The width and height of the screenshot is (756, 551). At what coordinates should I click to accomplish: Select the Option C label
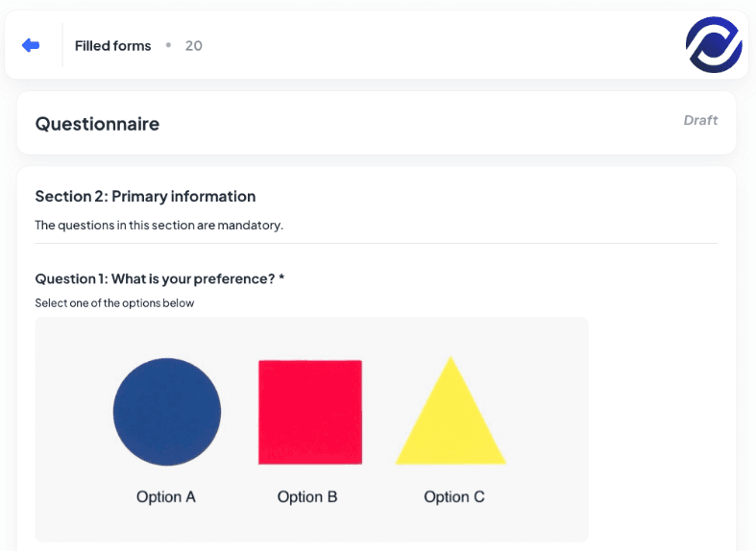(454, 497)
